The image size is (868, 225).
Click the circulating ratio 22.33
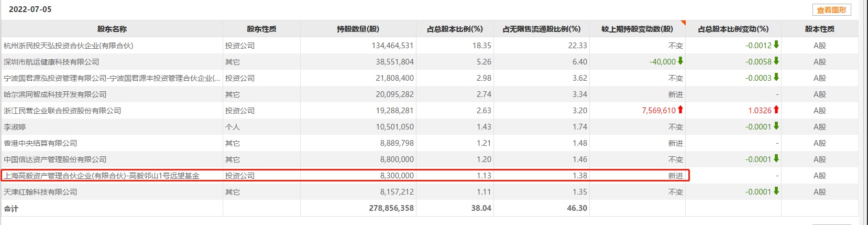578,46
